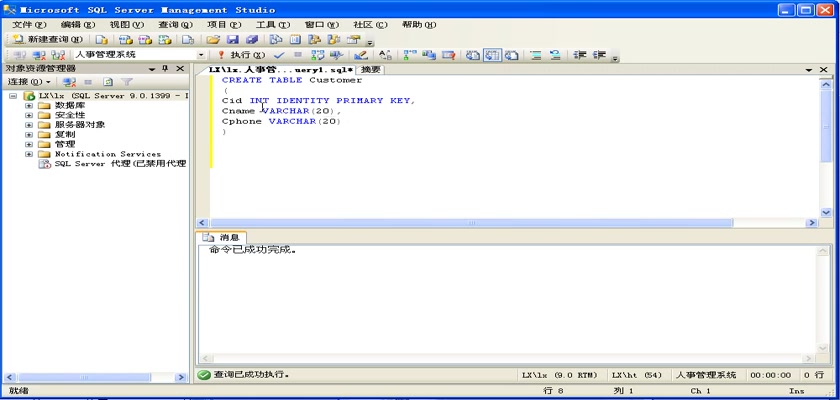
Task: Display the estimated execution plan icon
Action: click(x=318, y=55)
